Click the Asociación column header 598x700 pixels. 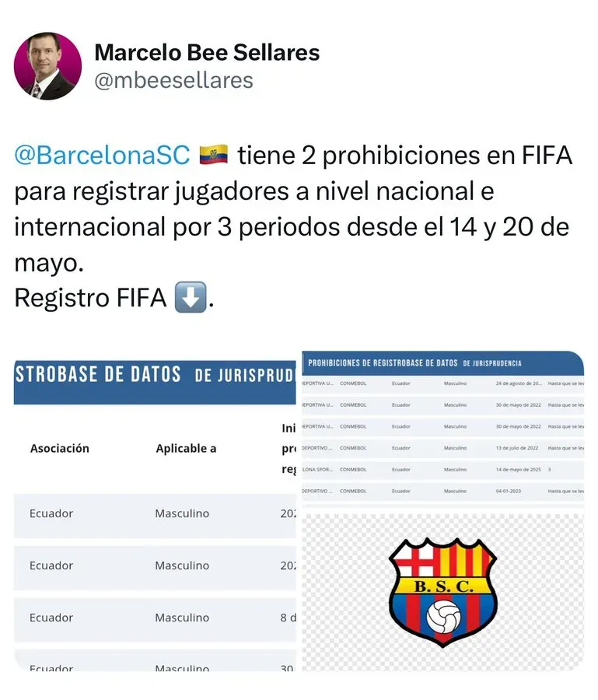click(60, 448)
